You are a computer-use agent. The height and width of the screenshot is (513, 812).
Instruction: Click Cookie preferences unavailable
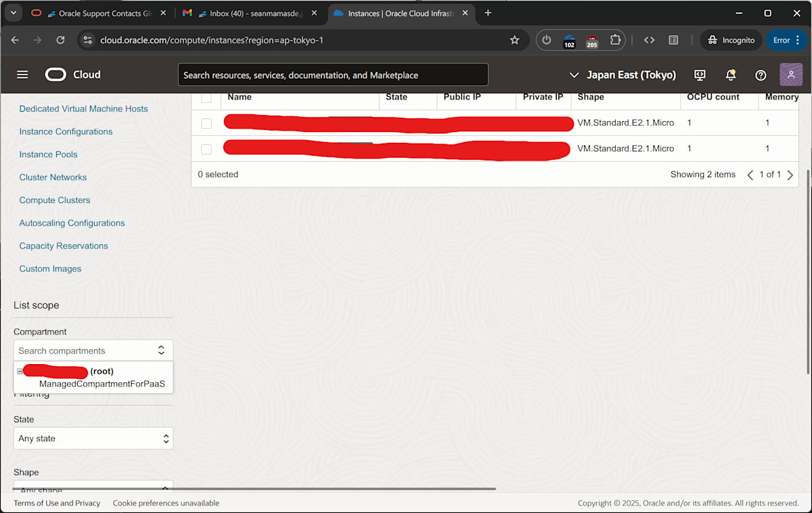point(166,503)
